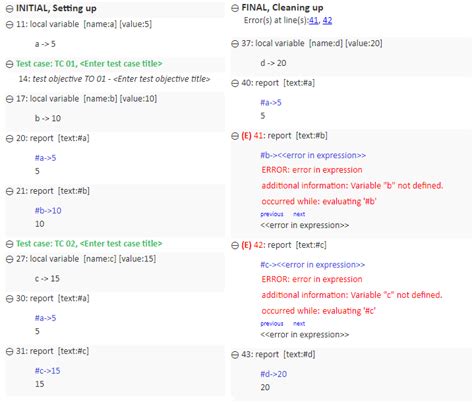Collapse error entry 42 report #c

[x=235, y=246]
